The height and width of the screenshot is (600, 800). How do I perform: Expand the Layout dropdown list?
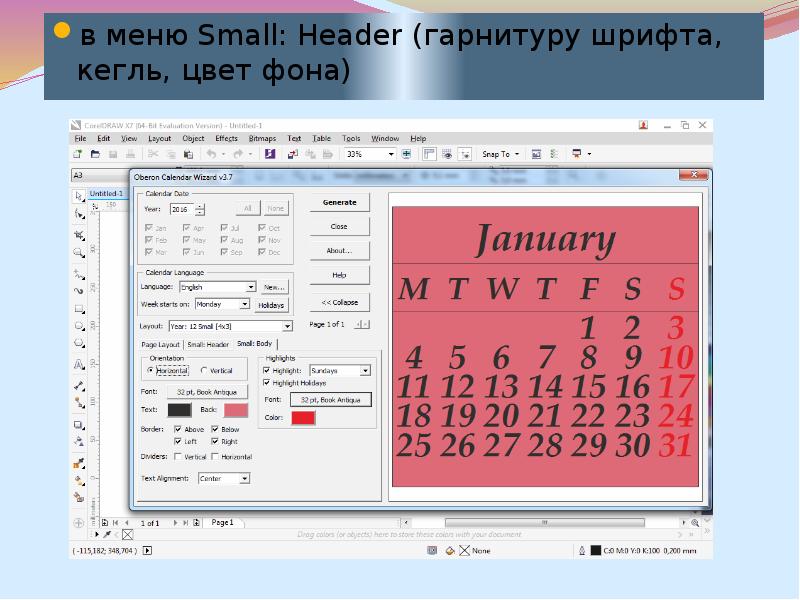click(287, 326)
